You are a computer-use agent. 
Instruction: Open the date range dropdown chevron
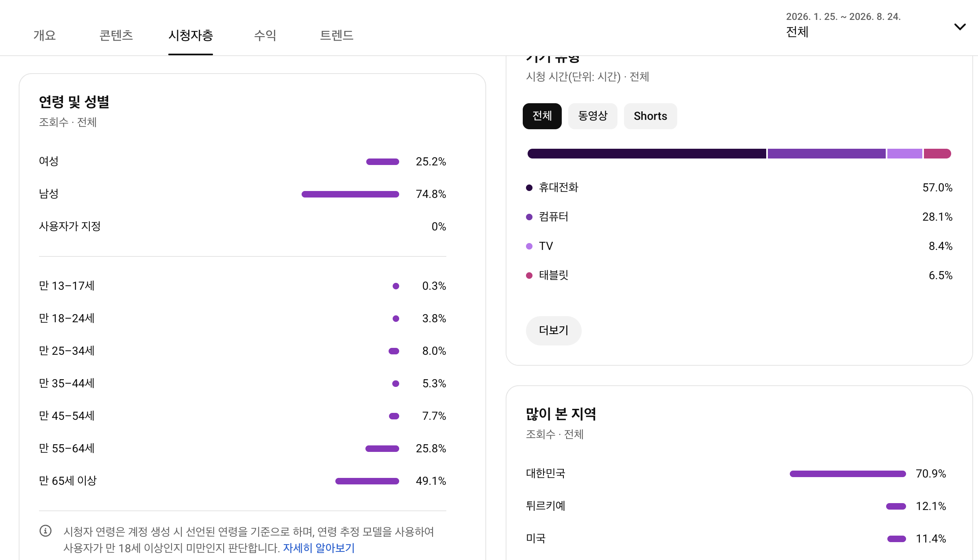pyautogui.click(x=960, y=27)
